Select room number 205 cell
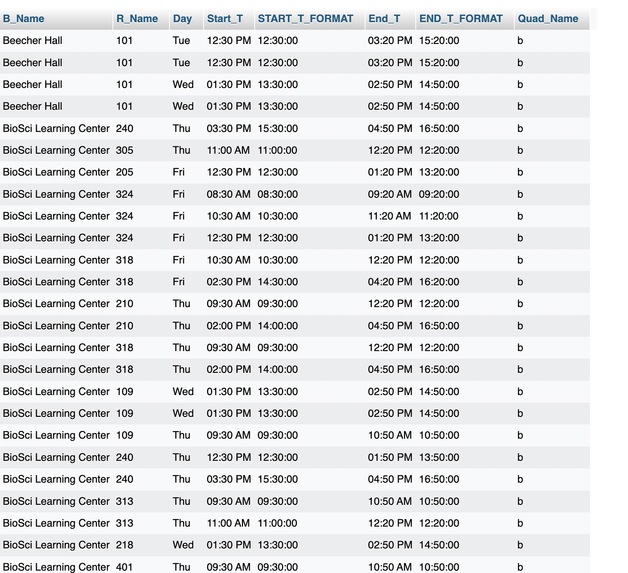628x573 pixels. [x=125, y=172]
